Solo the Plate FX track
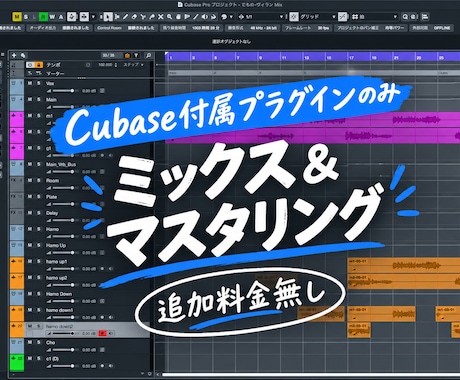This screenshot has height=380, width=460. coord(39,197)
